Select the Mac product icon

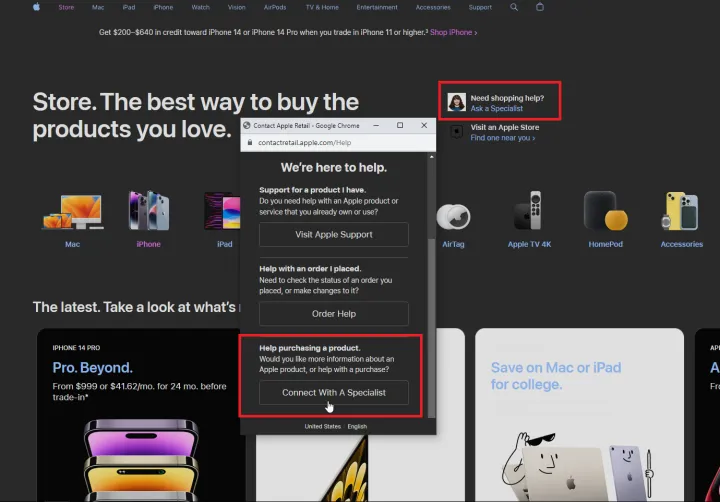coord(73,211)
